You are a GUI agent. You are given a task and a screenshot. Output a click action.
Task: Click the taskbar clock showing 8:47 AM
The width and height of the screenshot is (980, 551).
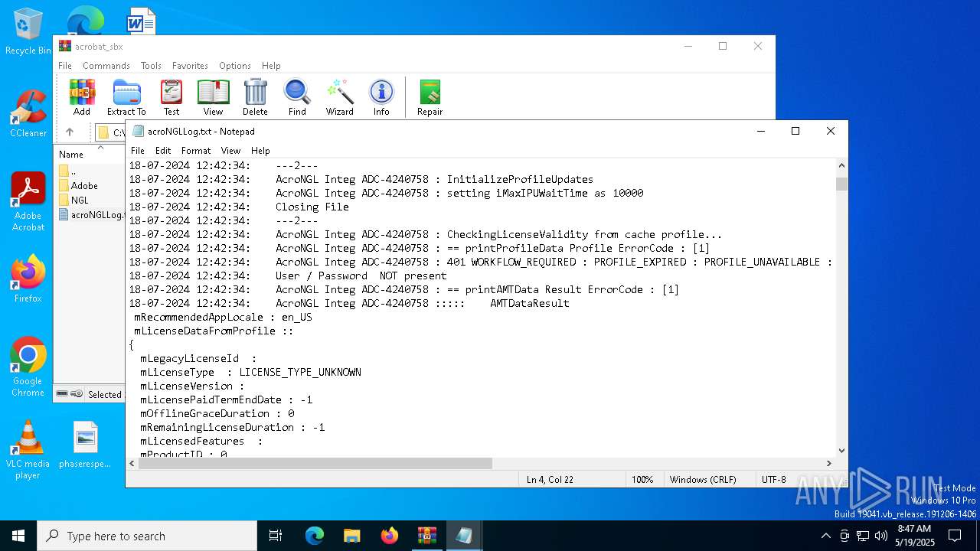coord(914,536)
